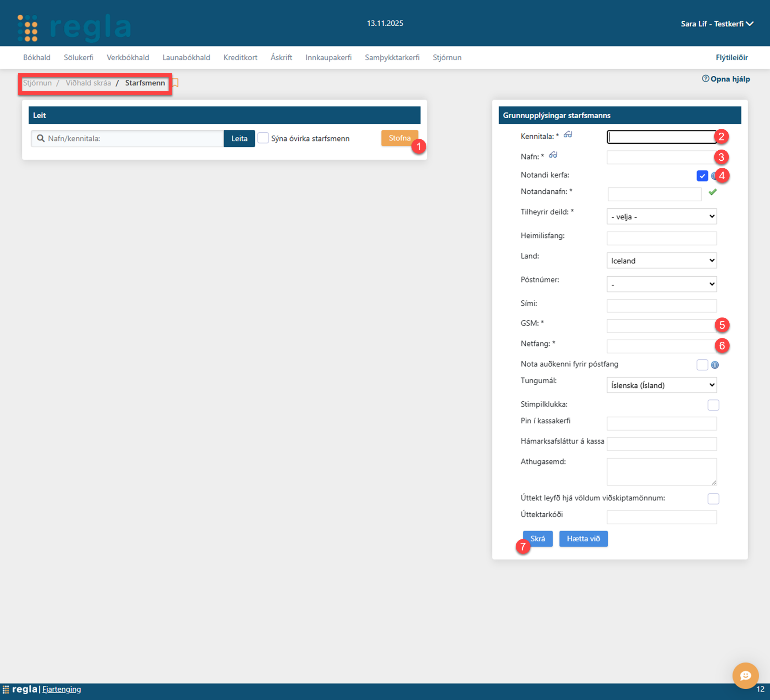Click green checkmark beside Notandanafn field

712,192
